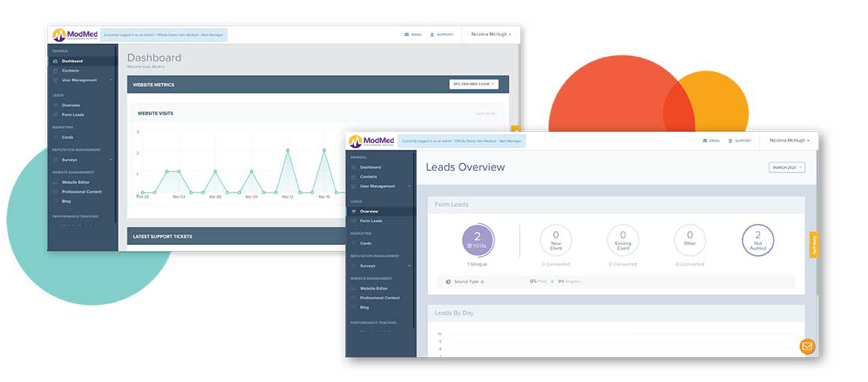Open Form Leads in Leads window sidebar
Screen dimensions: 868x382
[370, 221]
